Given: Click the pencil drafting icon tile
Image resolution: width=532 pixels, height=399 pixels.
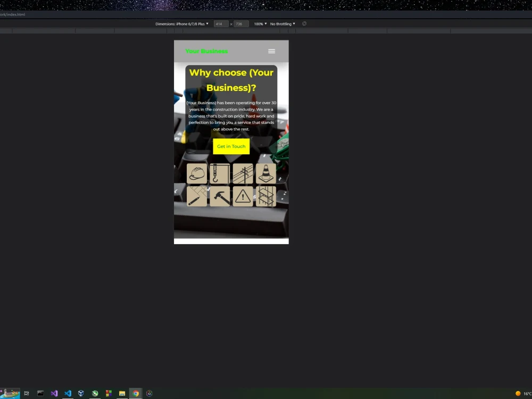Looking at the screenshot, I should [197, 196].
